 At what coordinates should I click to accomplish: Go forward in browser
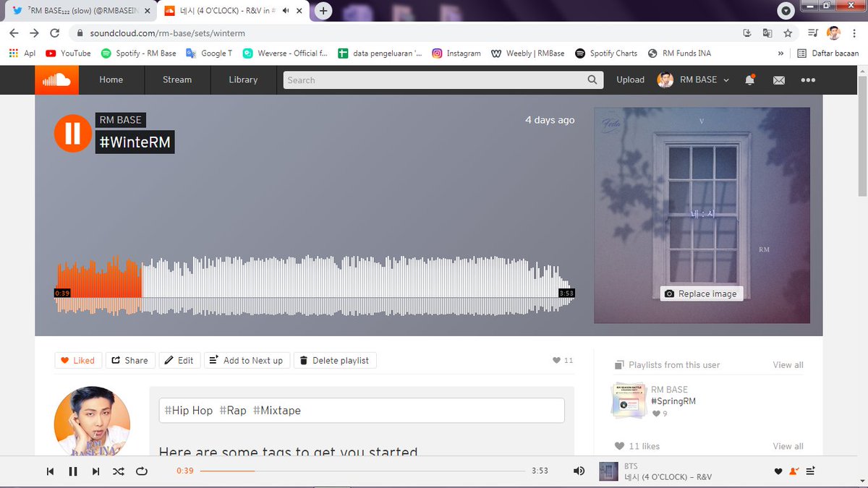[34, 33]
